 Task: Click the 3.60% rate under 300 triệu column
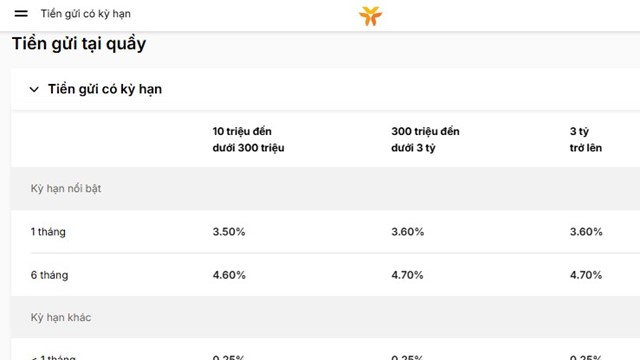(407, 232)
